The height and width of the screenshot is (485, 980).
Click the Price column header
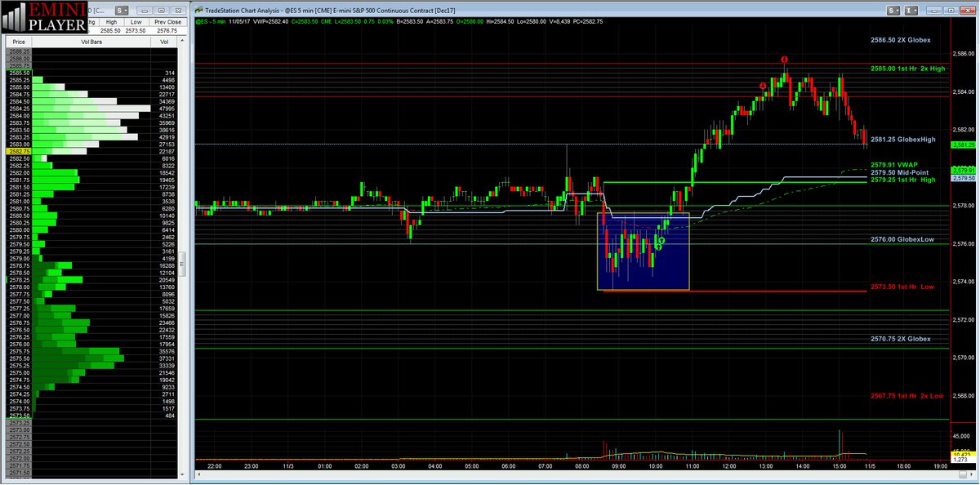tap(18, 40)
